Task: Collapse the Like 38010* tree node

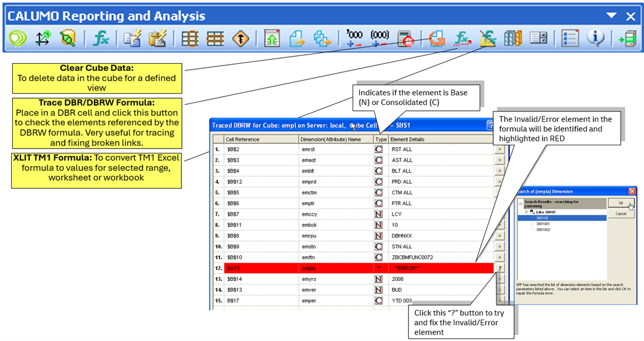Action: point(528,212)
